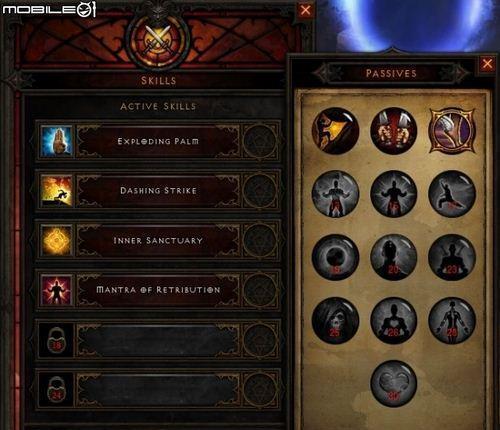Click the Exploding Palm name bar
The width and height of the screenshot is (500, 430).
pos(158,141)
